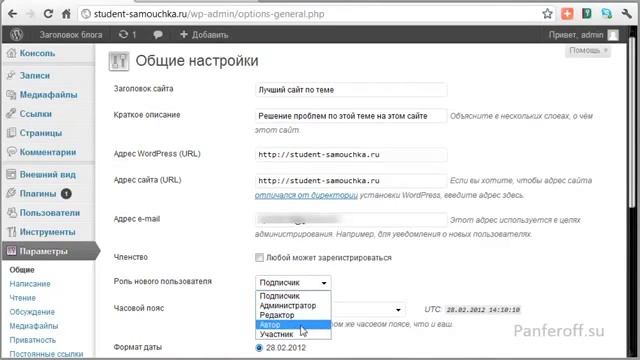Click the red plus extension icon
The height and width of the screenshot is (360, 640).
pyautogui.click(x=567, y=14)
